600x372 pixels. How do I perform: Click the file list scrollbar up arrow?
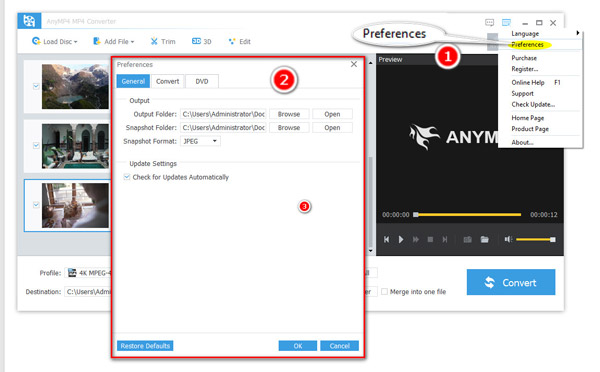click(370, 63)
